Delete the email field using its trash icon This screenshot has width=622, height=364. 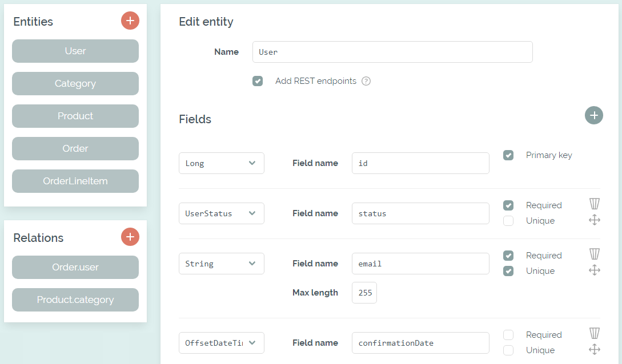(x=594, y=253)
